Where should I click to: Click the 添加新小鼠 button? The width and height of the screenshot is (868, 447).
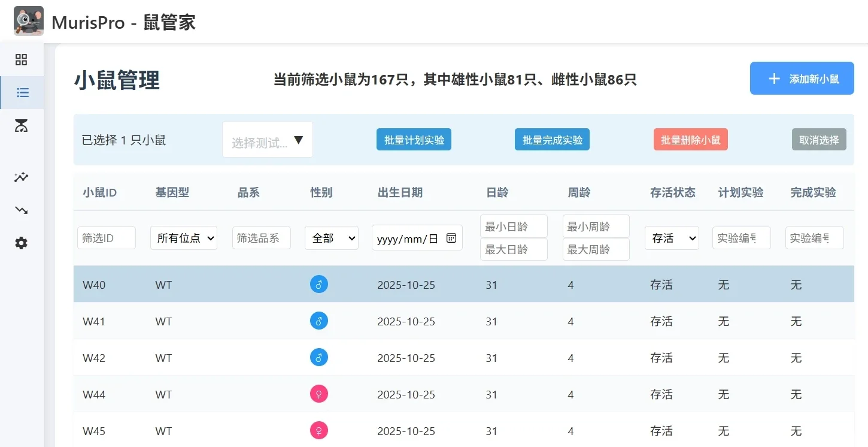click(802, 78)
